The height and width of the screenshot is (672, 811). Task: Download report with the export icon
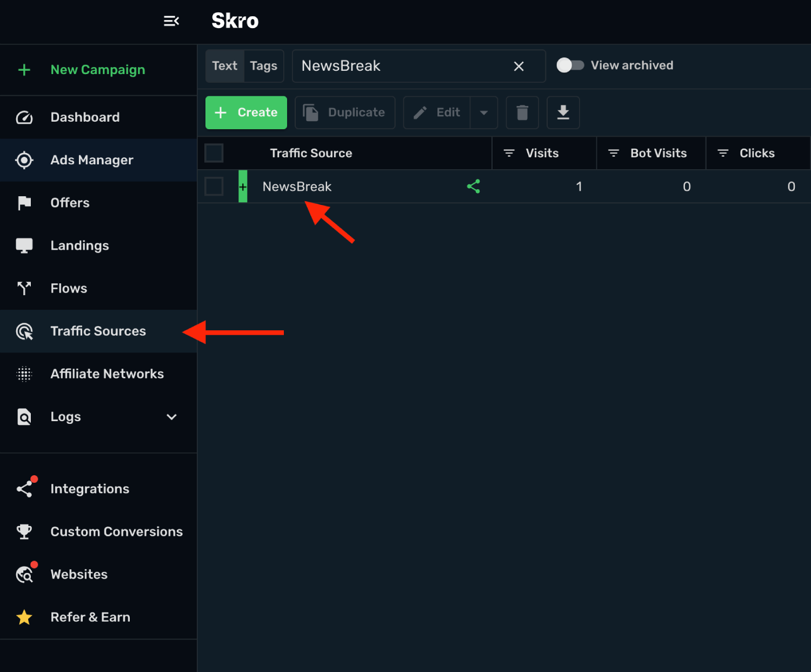563,112
